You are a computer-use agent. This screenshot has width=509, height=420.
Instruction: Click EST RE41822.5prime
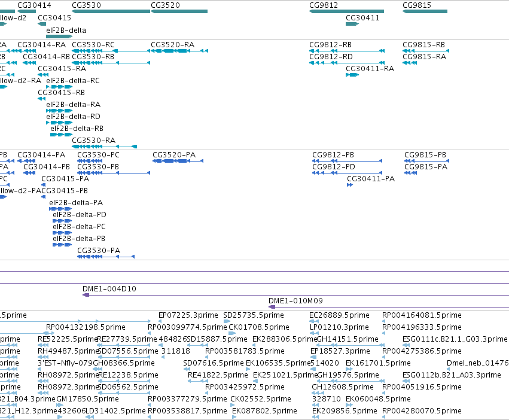click(x=218, y=375)
